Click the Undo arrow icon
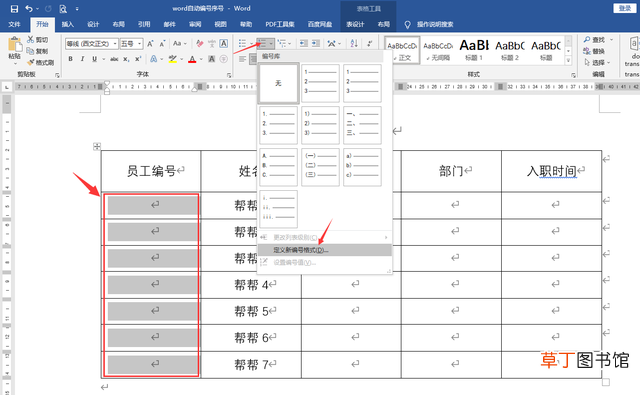The height and width of the screenshot is (395, 640). [x=29, y=9]
